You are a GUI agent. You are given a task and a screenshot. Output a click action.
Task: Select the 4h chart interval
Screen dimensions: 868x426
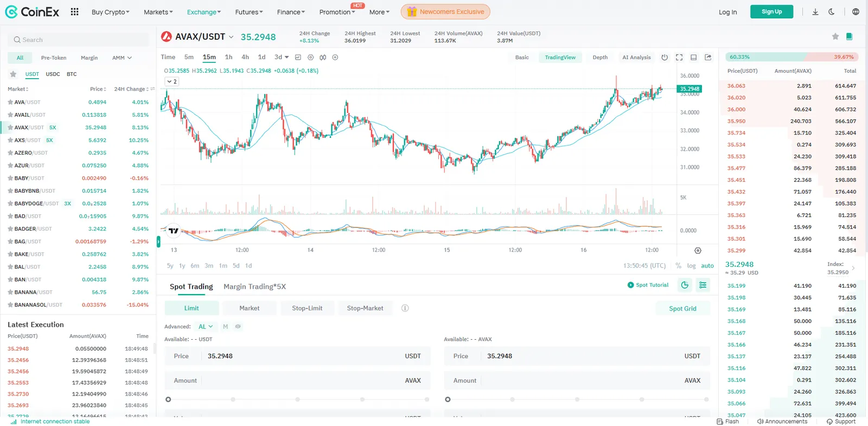click(245, 57)
